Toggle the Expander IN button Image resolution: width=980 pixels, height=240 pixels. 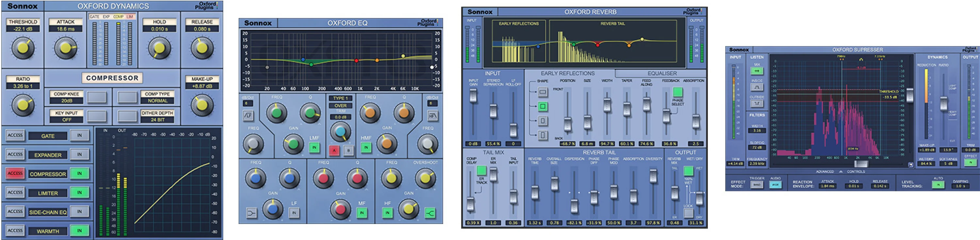79,155
